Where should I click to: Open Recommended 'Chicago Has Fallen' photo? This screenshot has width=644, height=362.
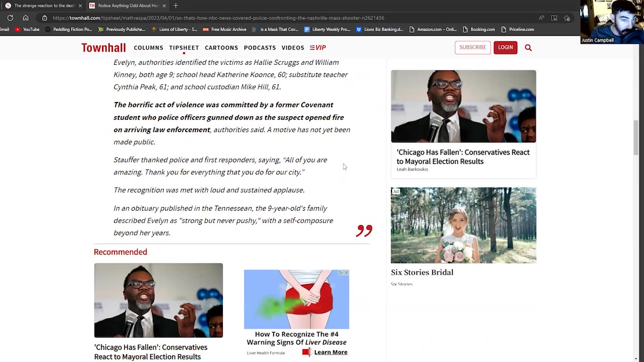[x=158, y=300]
